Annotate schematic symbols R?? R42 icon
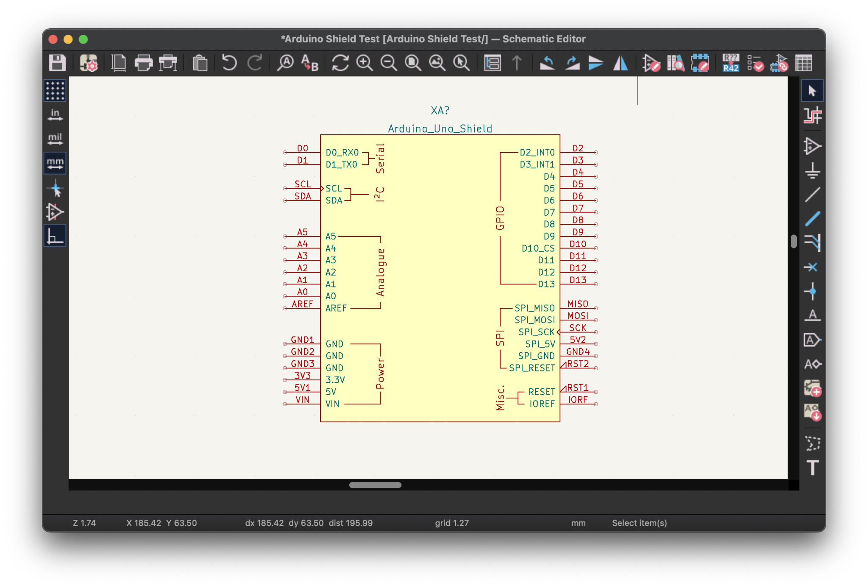Viewport: 868px width, 588px height. point(731,63)
